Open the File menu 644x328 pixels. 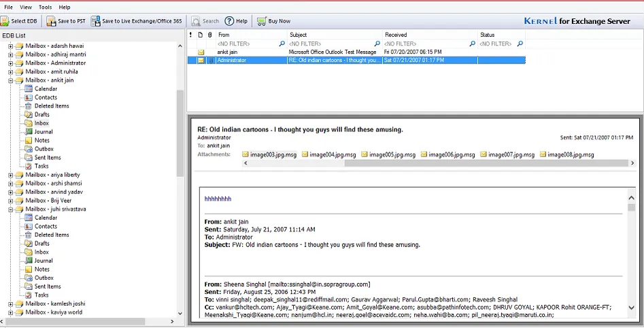tap(8, 7)
